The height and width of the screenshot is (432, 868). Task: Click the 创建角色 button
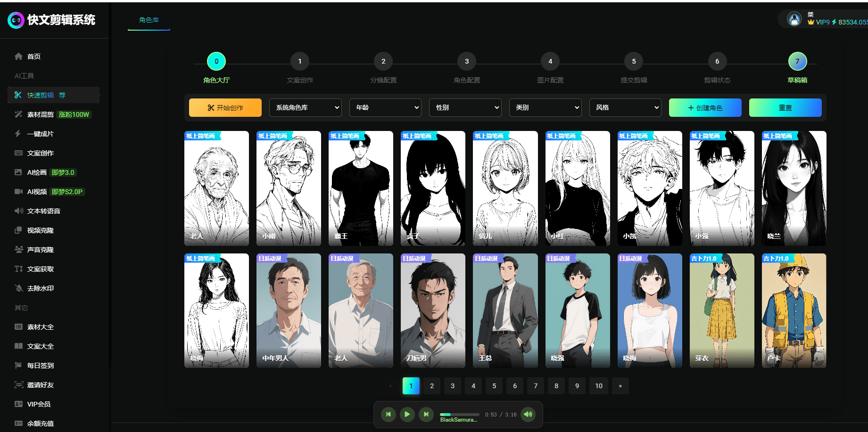[705, 107]
